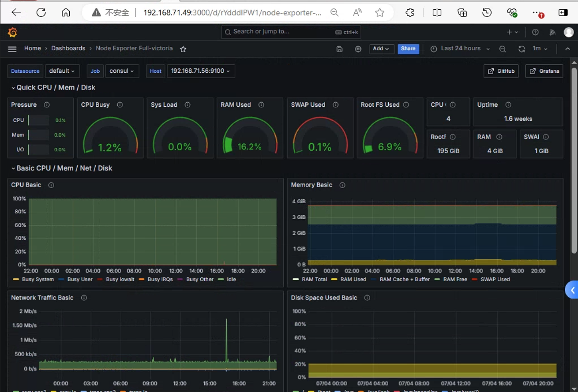Show info for the Network Traffic Basic panel
This screenshot has height=392, width=578.
[84, 298]
